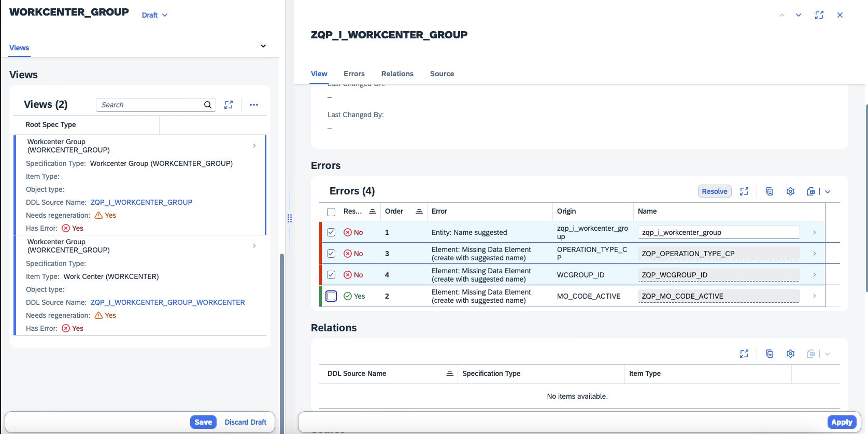868x434 pixels.
Task: Switch to the Errors tab
Action: point(354,74)
